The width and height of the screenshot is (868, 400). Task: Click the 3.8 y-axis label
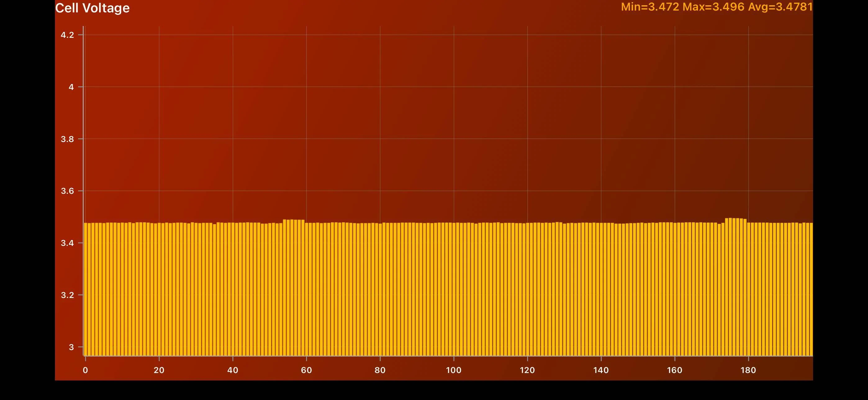[x=67, y=139]
